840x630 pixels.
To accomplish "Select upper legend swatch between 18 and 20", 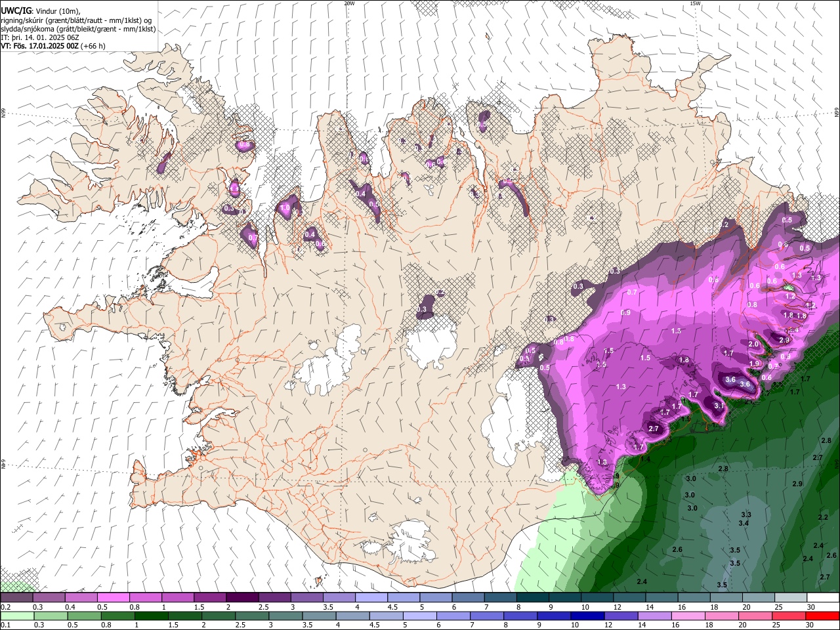I will click(726, 598).
